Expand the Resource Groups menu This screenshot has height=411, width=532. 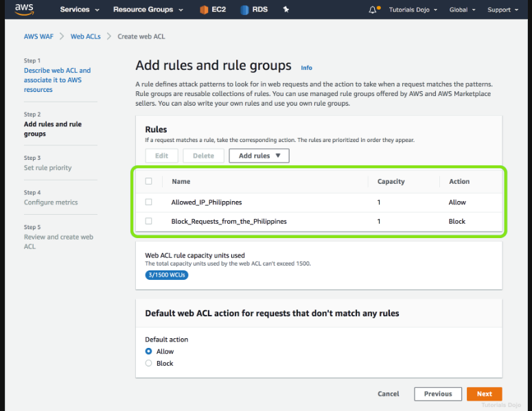[148, 10]
